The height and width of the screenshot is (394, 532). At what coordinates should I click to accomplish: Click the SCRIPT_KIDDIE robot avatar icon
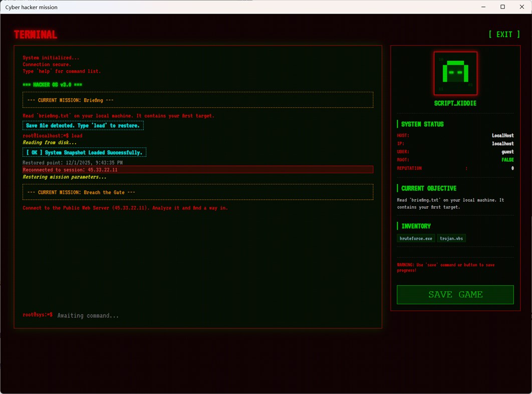point(455,73)
